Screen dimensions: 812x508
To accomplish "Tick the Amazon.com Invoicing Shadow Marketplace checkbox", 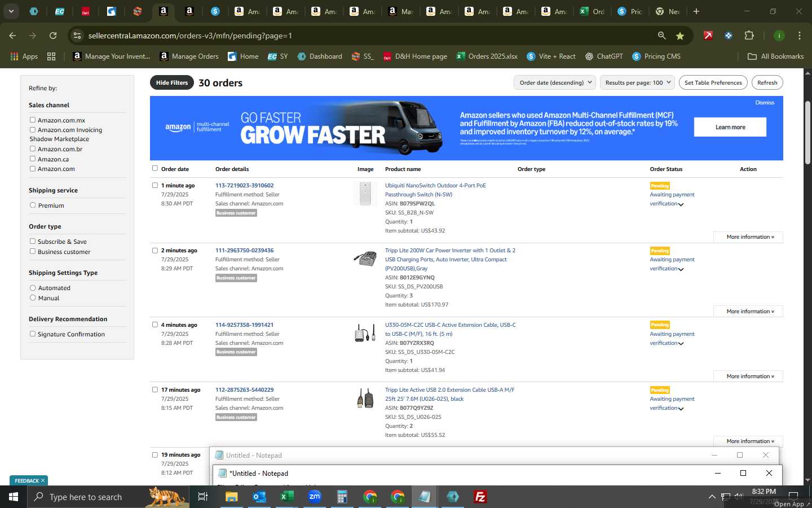I will [x=33, y=130].
